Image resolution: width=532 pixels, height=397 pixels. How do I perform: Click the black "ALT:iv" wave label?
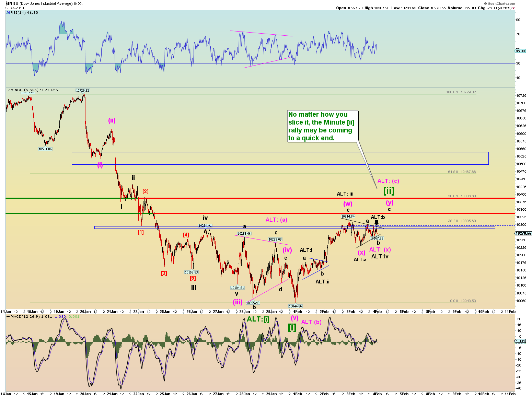click(x=380, y=256)
